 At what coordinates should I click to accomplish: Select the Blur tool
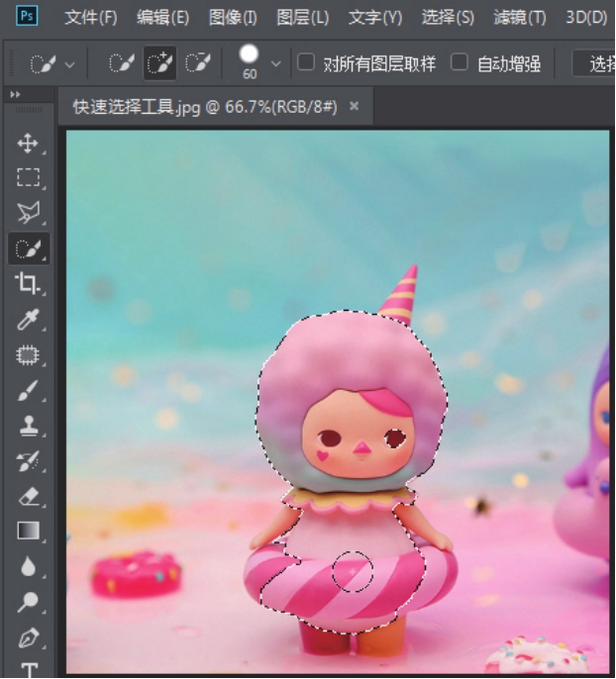click(28, 566)
